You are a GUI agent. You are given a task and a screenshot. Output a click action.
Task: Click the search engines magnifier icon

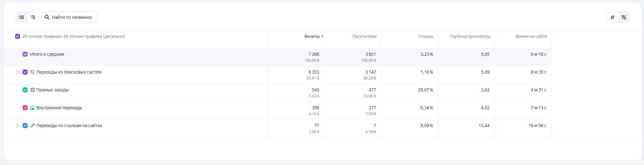click(x=33, y=72)
